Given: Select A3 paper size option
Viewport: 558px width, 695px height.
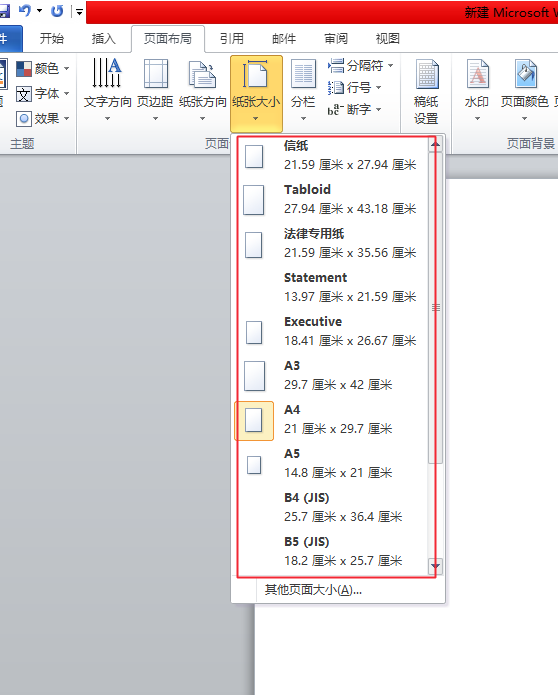Looking at the screenshot, I should click(x=332, y=375).
